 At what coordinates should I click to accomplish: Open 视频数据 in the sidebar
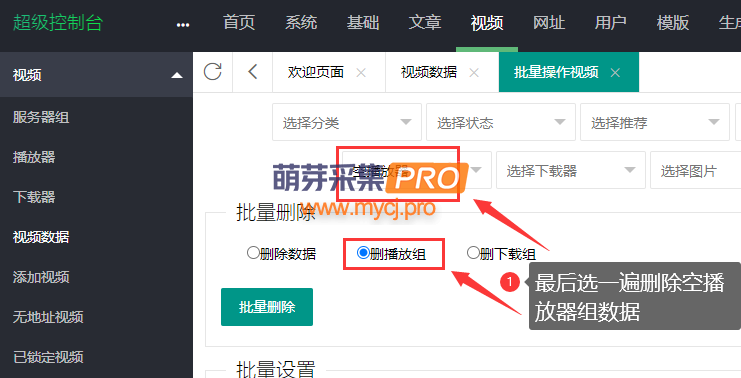coord(41,237)
